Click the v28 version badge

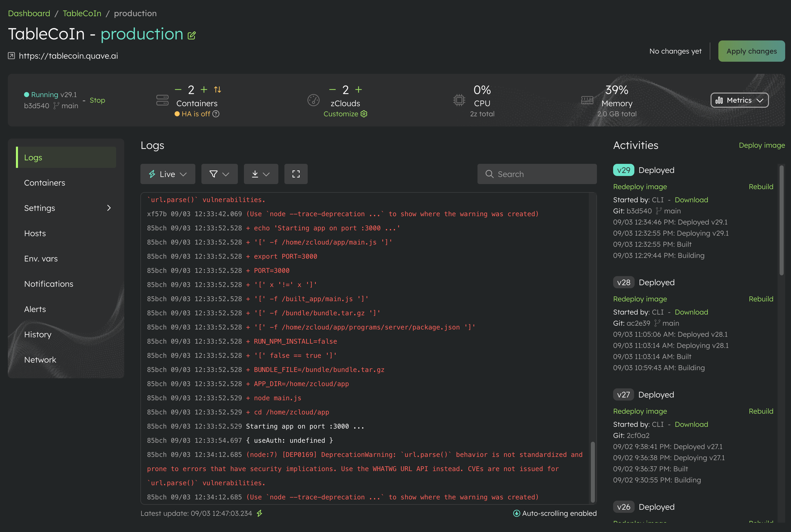coord(623,282)
